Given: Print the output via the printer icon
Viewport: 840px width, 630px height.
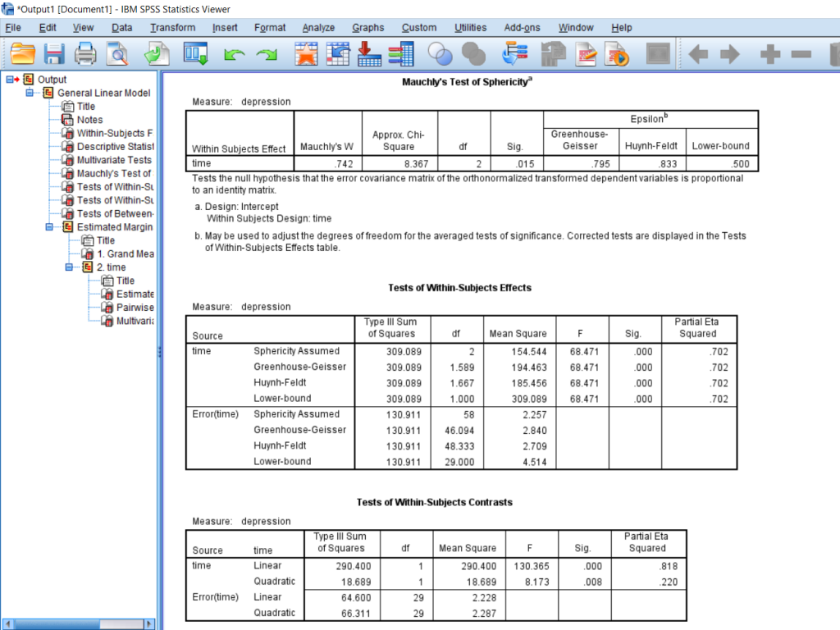Looking at the screenshot, I should pyautogui.click(x=84, y=53).
